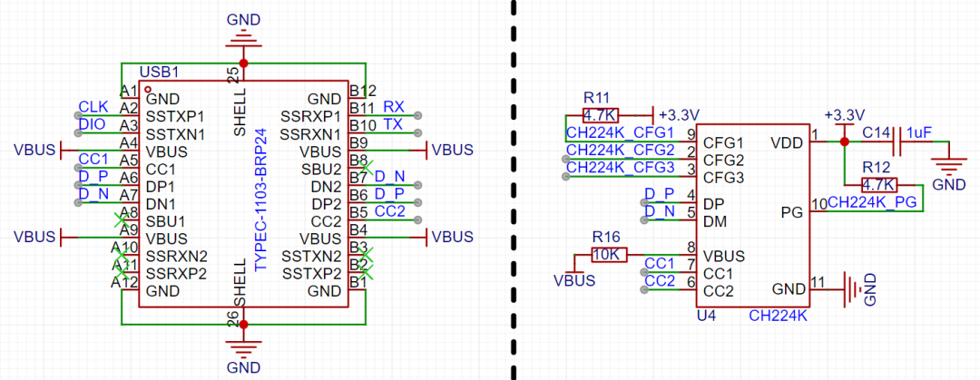Click the no-connect X on pin A10
The width and height of the screenshot is (980, 380).
point(122,255)
